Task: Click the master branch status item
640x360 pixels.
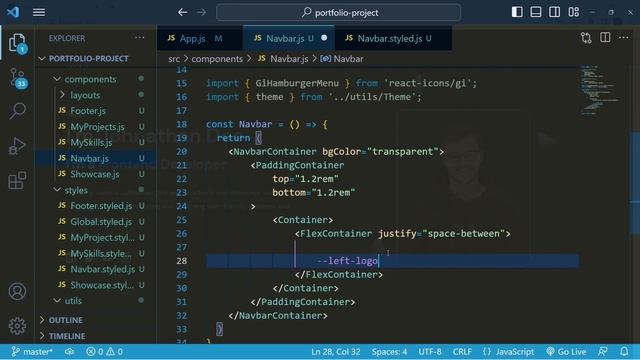Action: pyautogui.click(x=32, y=351)
